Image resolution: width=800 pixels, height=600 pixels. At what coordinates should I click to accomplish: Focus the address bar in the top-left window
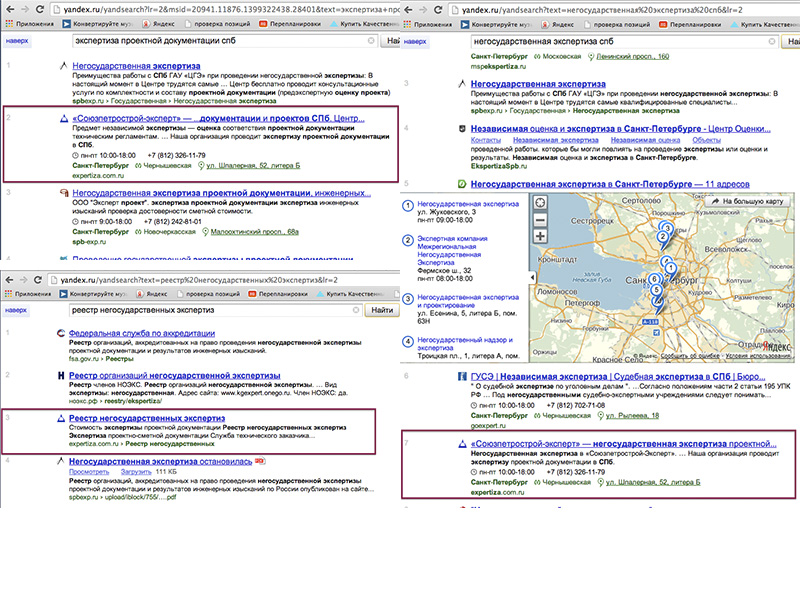click(225, 9)
